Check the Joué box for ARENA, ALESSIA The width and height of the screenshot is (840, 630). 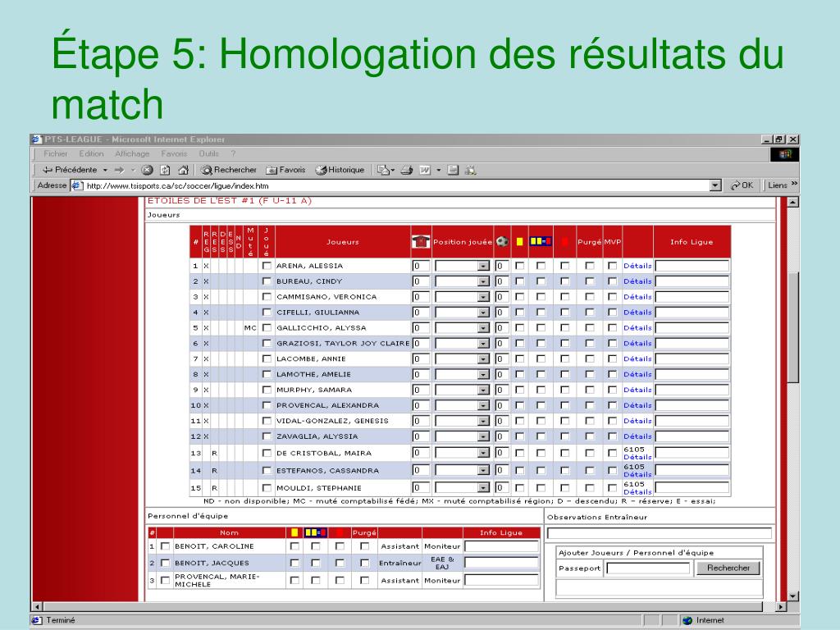(x=267, y=266)
